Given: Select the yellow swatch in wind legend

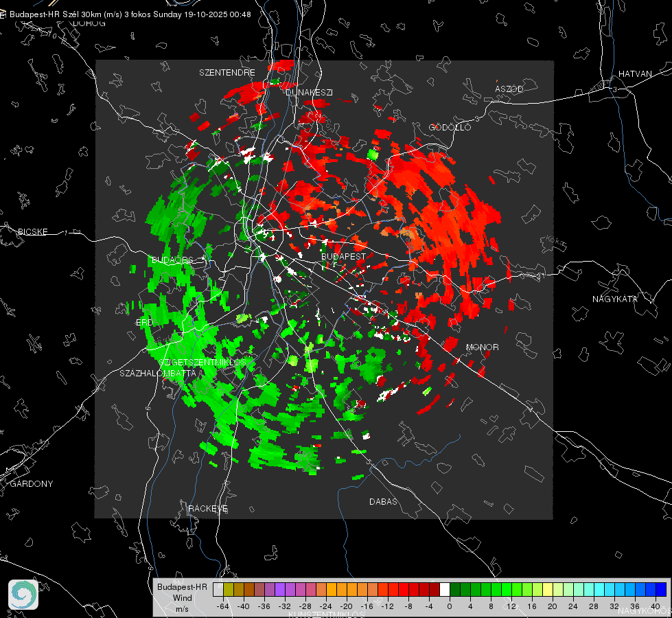Looking at the screenshot, I should coord(548,590).
